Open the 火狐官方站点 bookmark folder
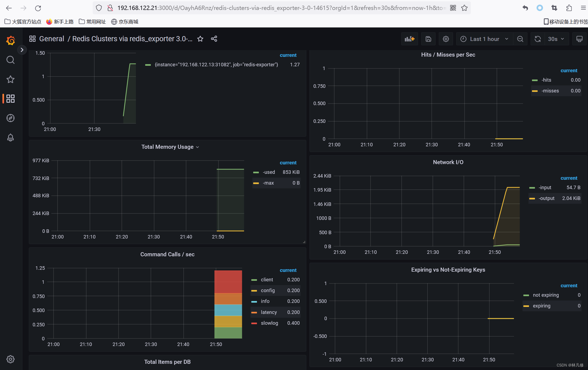588x370 pixels. (23, 22)
